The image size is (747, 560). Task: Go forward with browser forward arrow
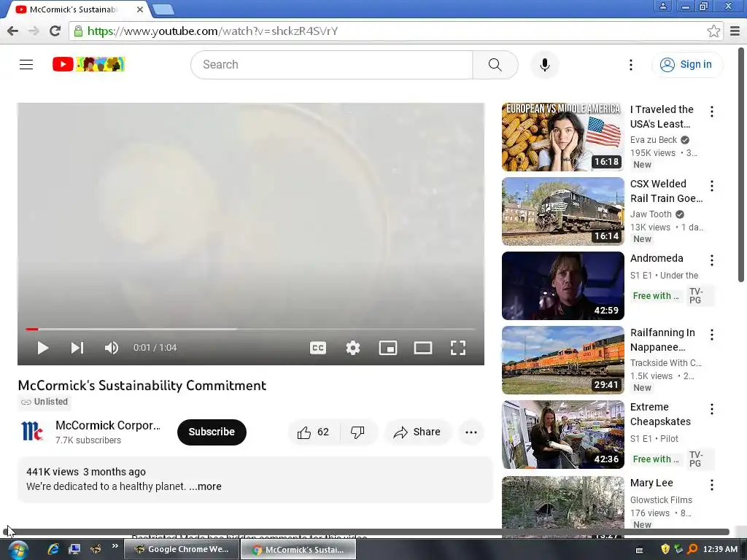[34, 31]
